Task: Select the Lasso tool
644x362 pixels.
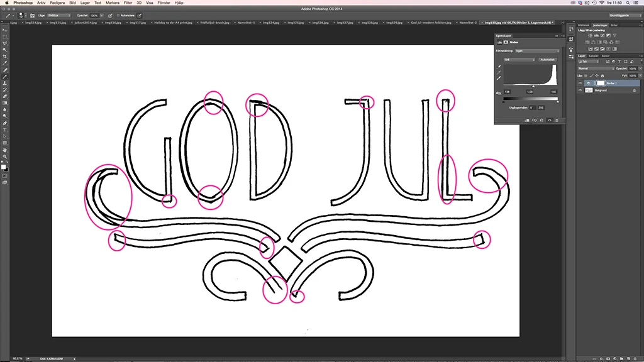Action: pyautogui.click(x=5, y=43)
